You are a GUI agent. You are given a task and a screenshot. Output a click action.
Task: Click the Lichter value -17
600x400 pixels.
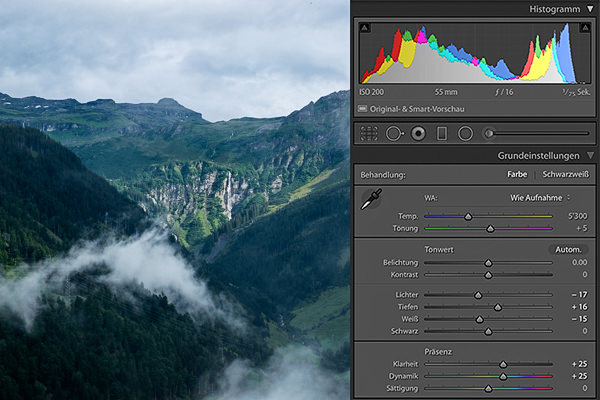point(579,295)
